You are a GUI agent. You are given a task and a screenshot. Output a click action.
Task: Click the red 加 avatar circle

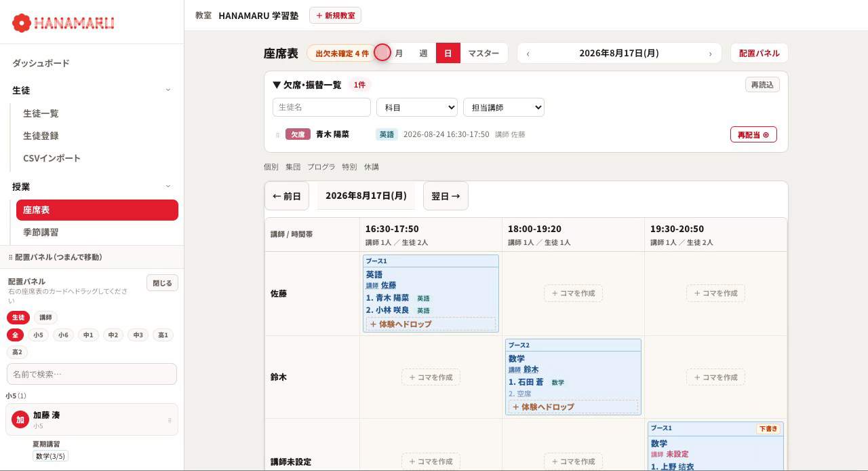[20, 420]
